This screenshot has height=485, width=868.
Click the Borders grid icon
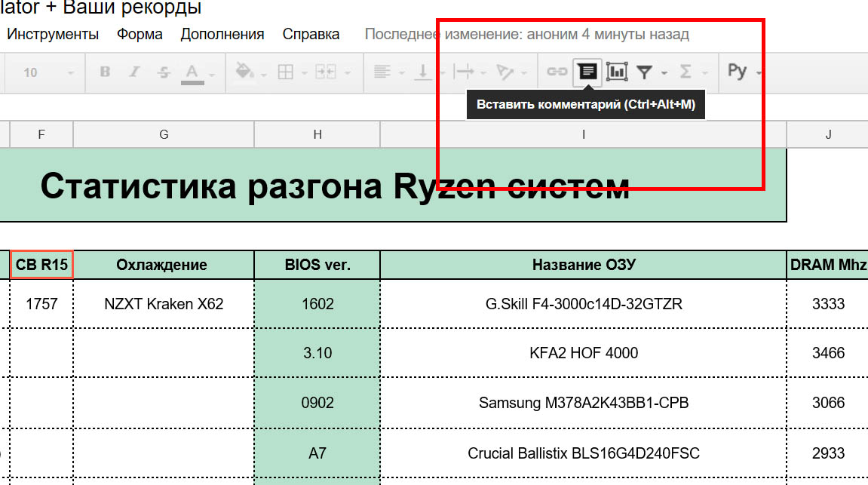286,72
